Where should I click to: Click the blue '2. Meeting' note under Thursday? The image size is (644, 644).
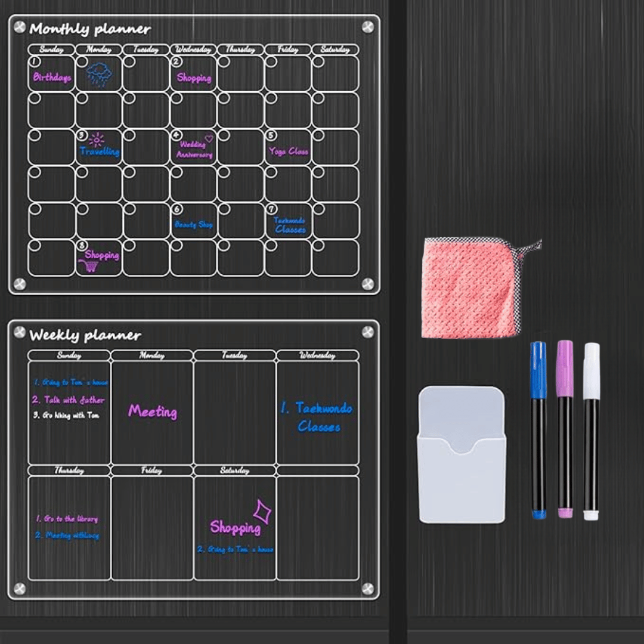[67, 535]
